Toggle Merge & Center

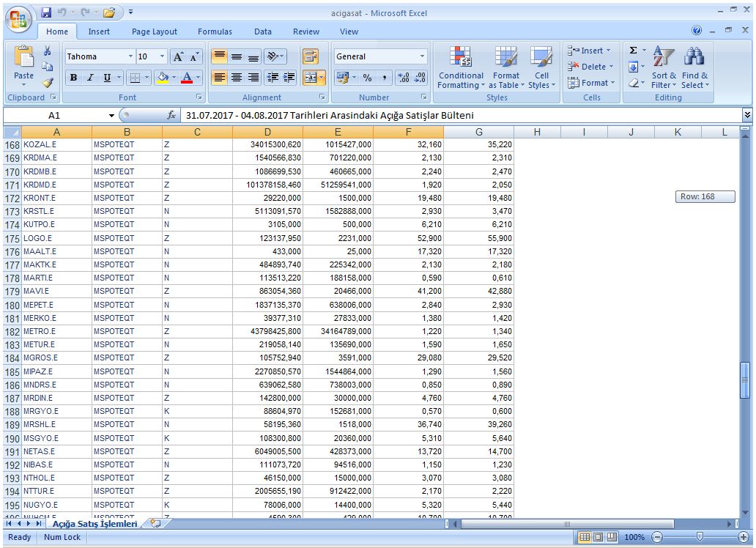click(x=311, y=77)
